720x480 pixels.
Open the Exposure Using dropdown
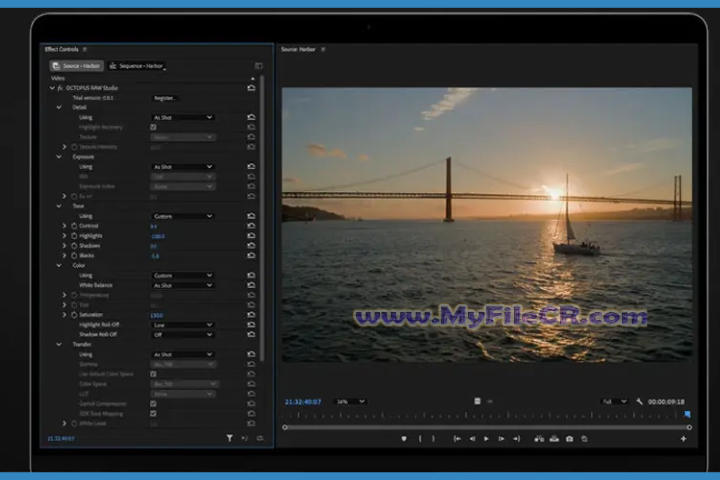pyautogui.click(x=183, y=167)
